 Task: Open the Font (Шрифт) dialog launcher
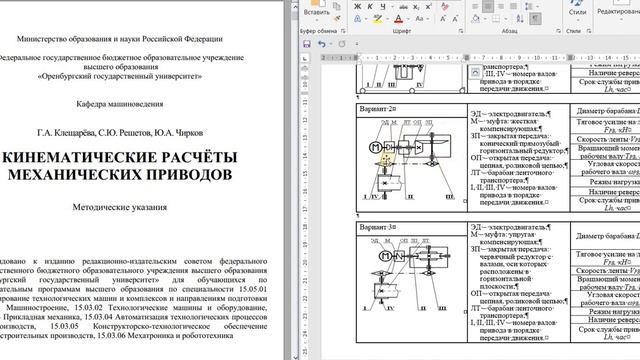[x=461, y=31]
